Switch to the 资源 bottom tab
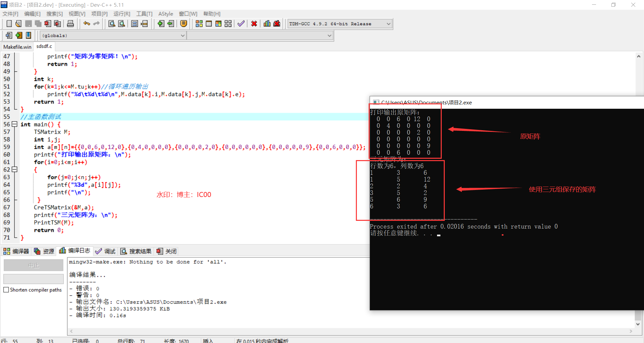This screenshot has width=644, height=343. (44, 251)
